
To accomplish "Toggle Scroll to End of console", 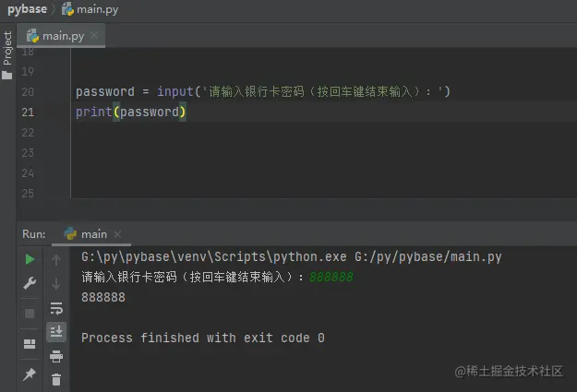I will coord(56,332).
